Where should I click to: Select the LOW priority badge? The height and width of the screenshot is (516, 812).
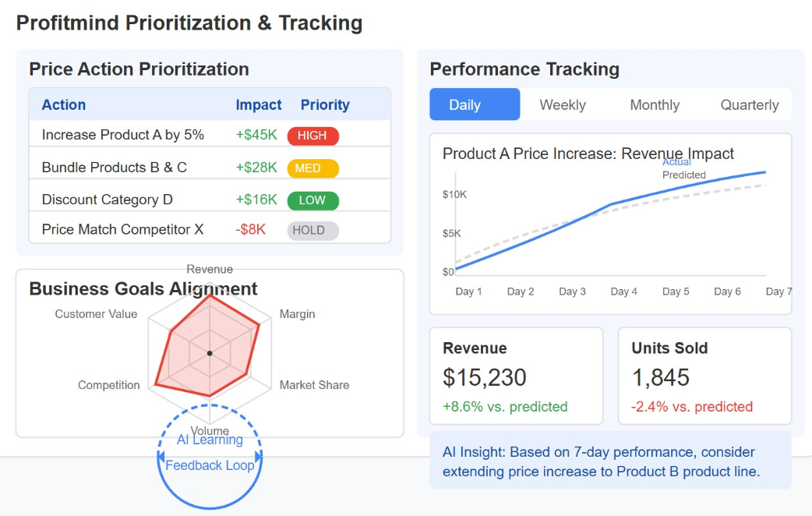click(x=312, y=200)
